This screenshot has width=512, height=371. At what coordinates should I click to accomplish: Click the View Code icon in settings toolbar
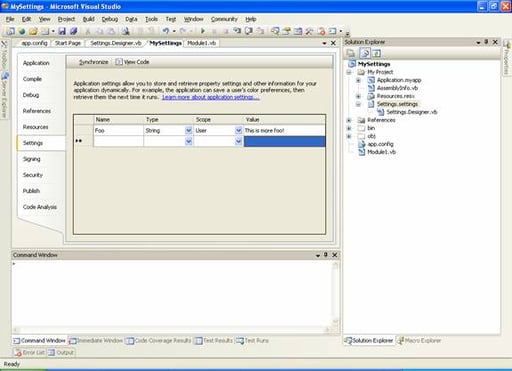point(119,62)
